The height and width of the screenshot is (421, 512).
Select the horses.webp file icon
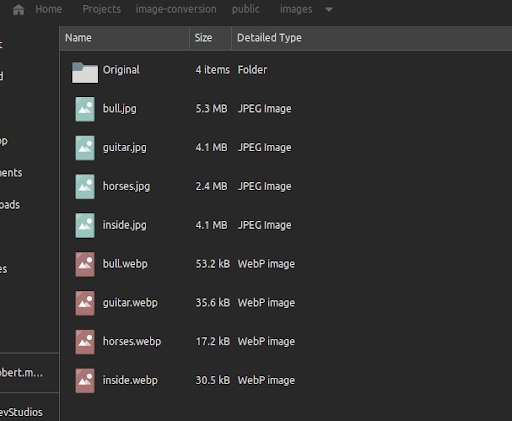(x=85, y=342)
